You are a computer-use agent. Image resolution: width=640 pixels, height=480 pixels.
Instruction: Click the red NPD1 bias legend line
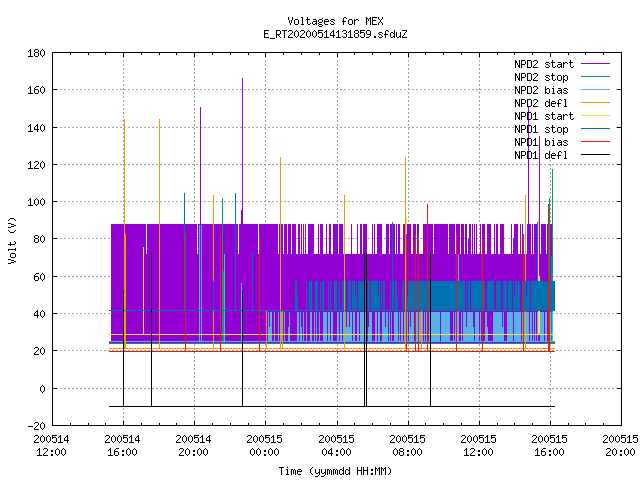pyautogui.click(x=595, y=142)
